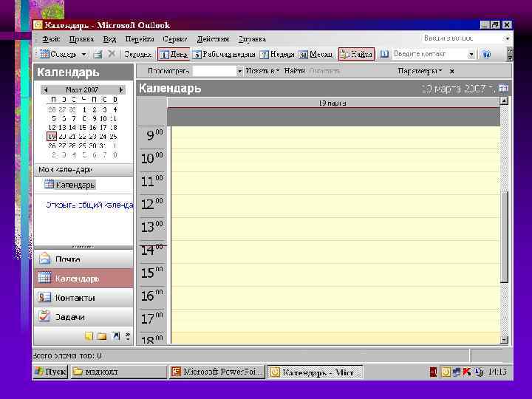Click the Создать new item button
Image resolution: width=532 pixels, height=399 pixels.
click(x=58, y=54)
